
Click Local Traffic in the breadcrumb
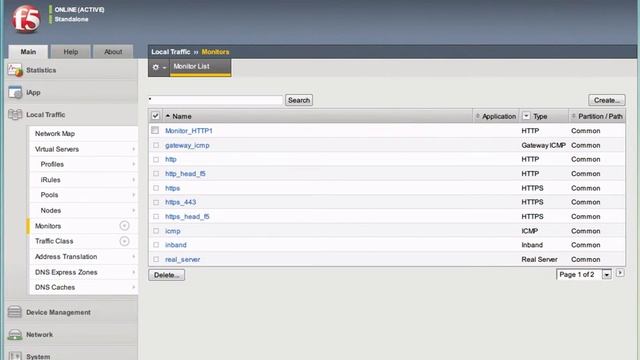[171, 52]
